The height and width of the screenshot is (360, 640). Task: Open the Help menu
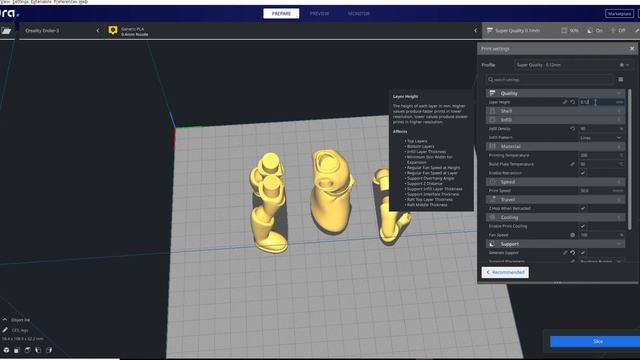tap(83, 2)
